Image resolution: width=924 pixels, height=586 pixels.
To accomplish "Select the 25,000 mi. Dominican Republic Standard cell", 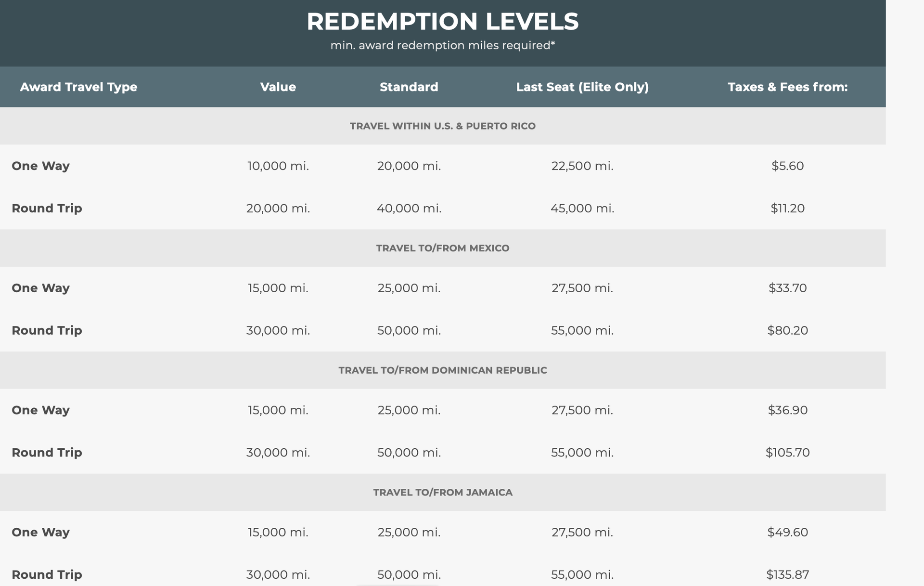I will tap(409, 410).
